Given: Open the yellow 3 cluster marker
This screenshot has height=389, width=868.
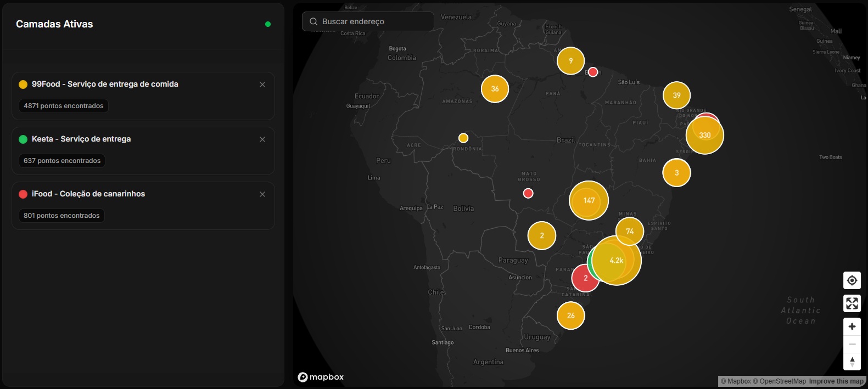Looking at the screenshot, I should 677,173.
